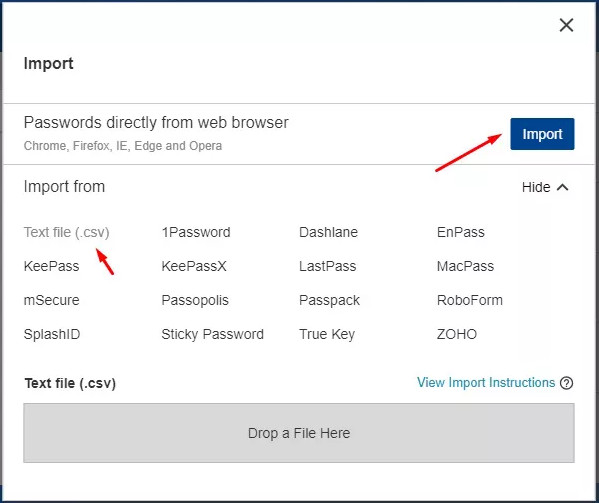
Task: Click 'Chrome, Firefox, IE, Edge and Opera' text
Action: point(123,146)
